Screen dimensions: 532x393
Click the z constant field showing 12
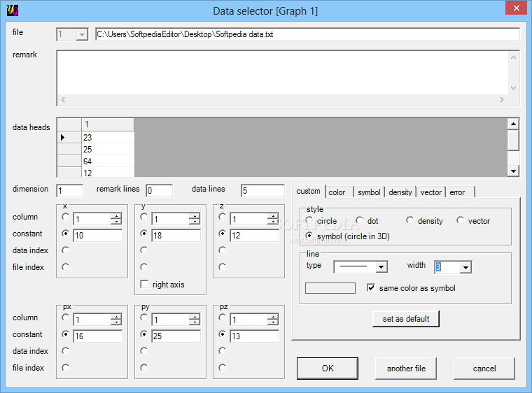[x=255, y=236]
